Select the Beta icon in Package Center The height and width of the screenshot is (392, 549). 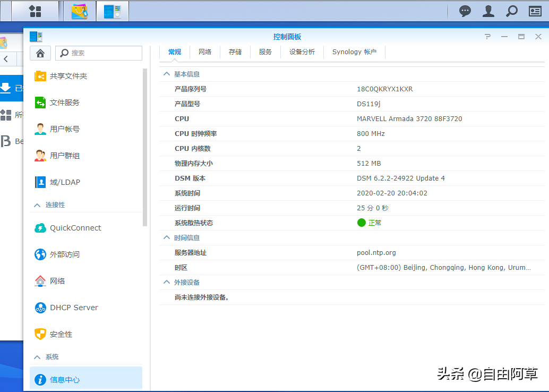coord(6,141)
